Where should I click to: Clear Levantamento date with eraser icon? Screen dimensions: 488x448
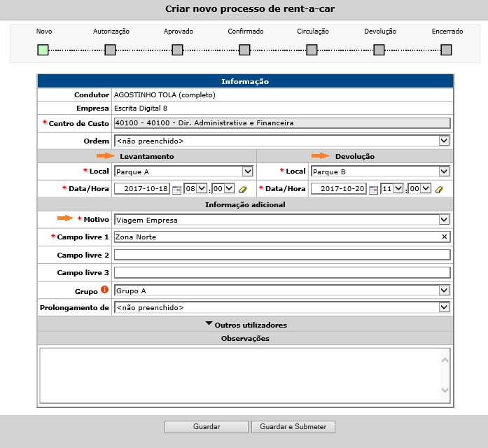[x=242, y=190]
